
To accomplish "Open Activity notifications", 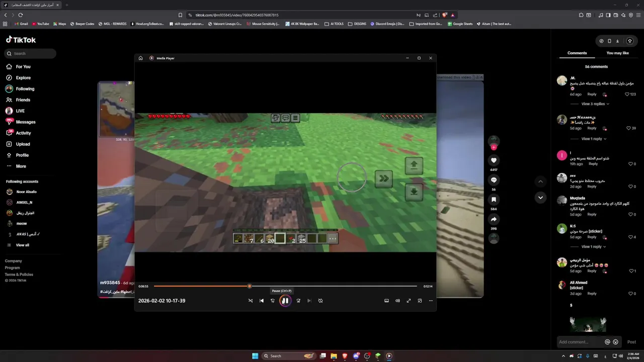I will 18,133.
